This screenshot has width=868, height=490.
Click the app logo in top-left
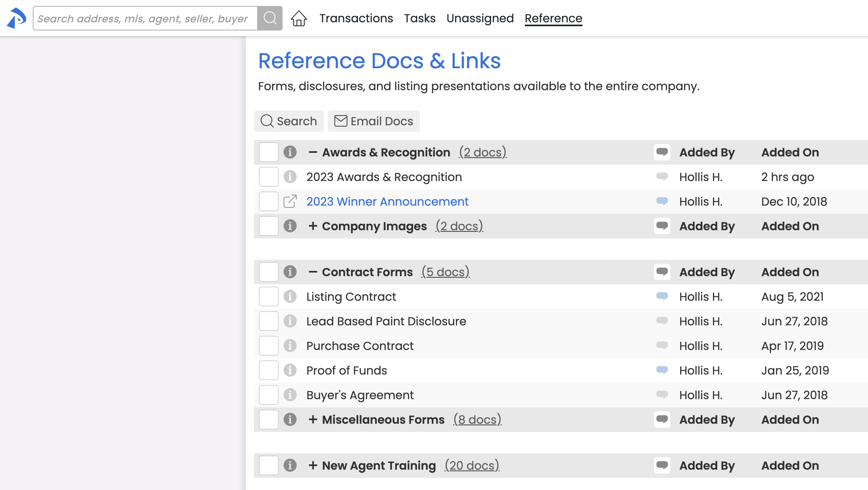click(x=16, y=18)
